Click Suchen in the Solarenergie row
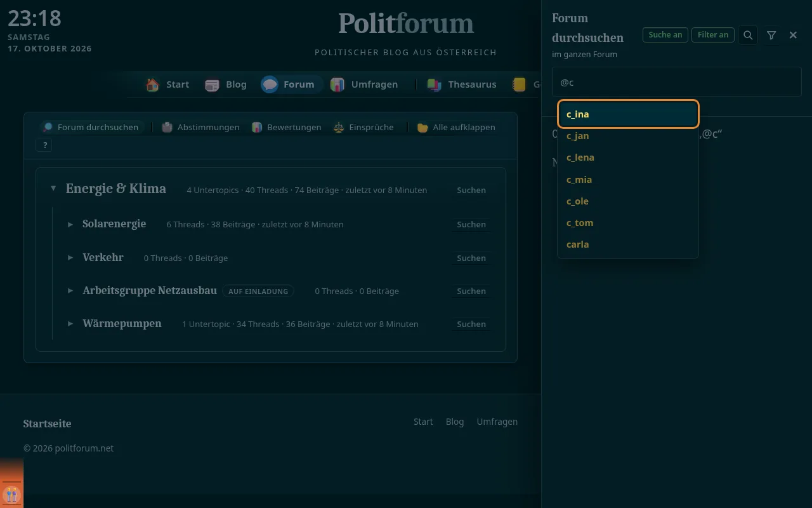 pyautogui.click(x=471, y=224)
